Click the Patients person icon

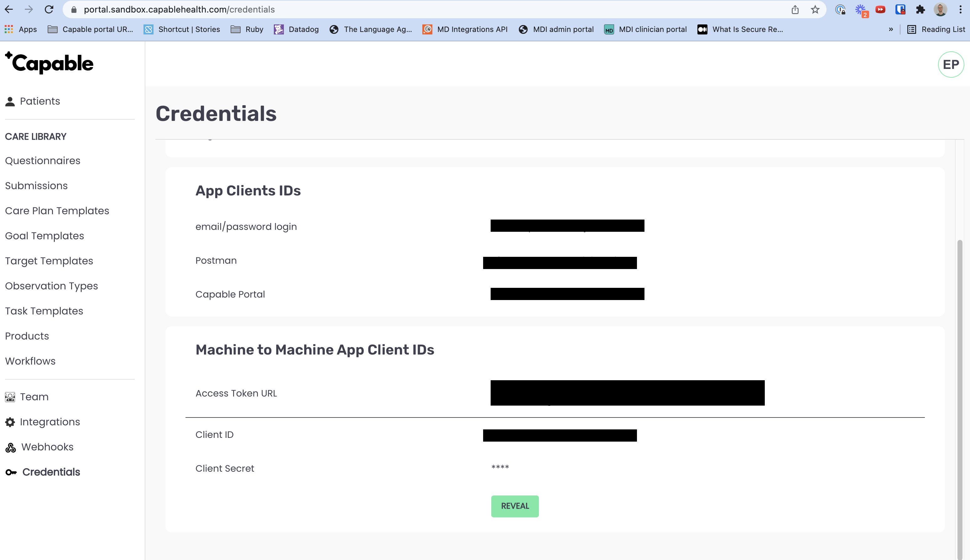point(10,101)
